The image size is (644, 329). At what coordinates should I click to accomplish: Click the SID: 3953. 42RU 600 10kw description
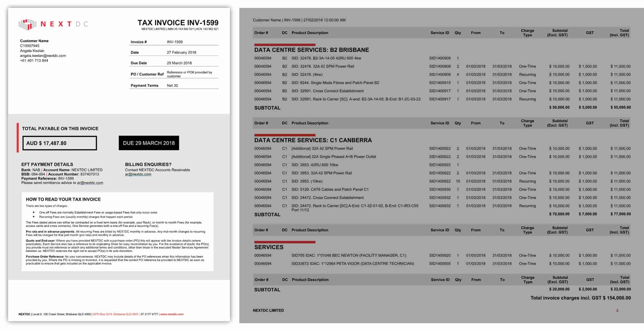[x=315, y=165]
